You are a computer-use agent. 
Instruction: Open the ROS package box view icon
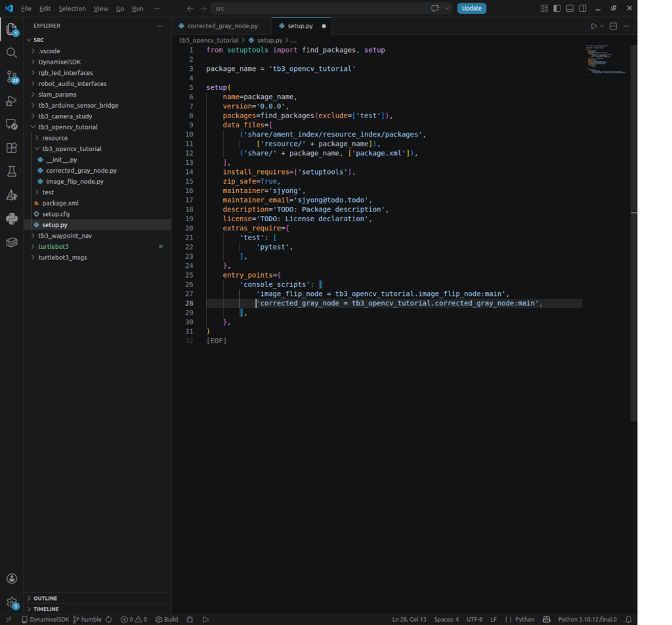click(12, 242)
